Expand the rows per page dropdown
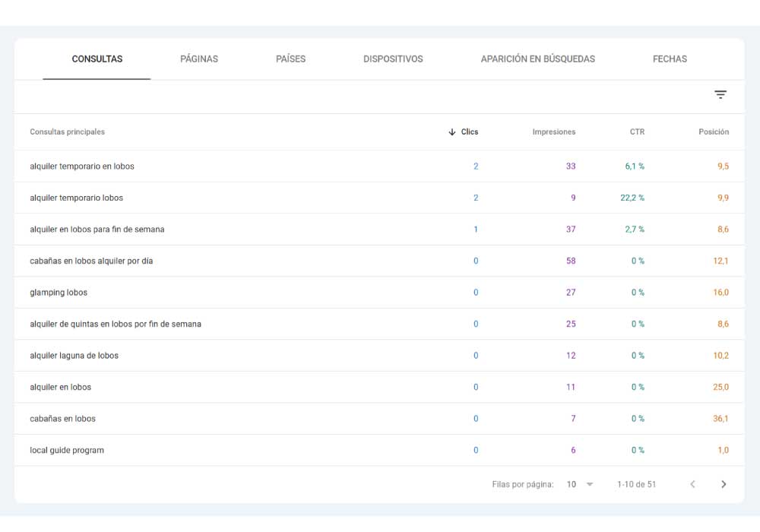 pyautogui.click(x=589, y=484)
